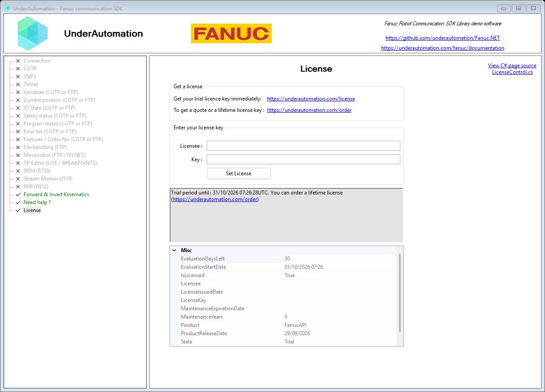This screenshot has height=392, width=545.
Task: Open the underautomation.com/license trial link
Action: click(311, 99)
